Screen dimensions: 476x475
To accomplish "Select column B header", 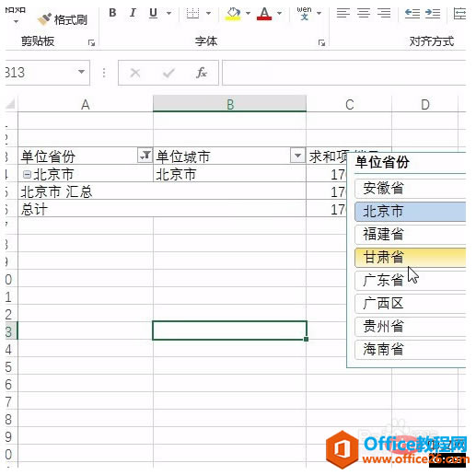I will click(x=230, y=104).
